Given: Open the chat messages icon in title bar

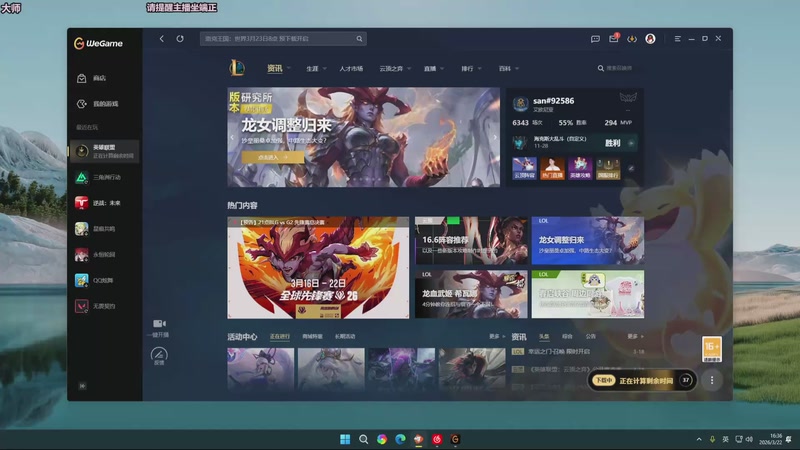Looking at the screenshot, I should pos(595,39).
